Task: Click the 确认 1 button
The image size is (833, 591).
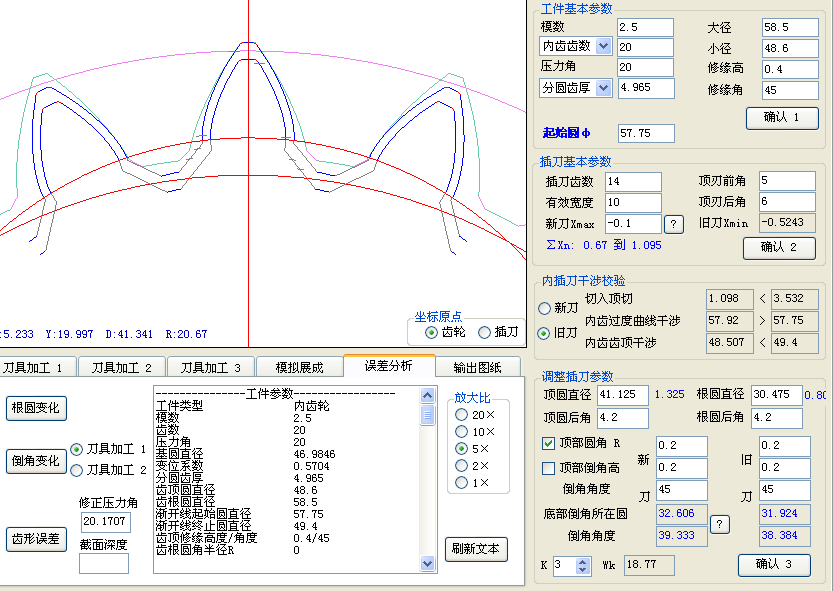Action: tap(782, 118)
